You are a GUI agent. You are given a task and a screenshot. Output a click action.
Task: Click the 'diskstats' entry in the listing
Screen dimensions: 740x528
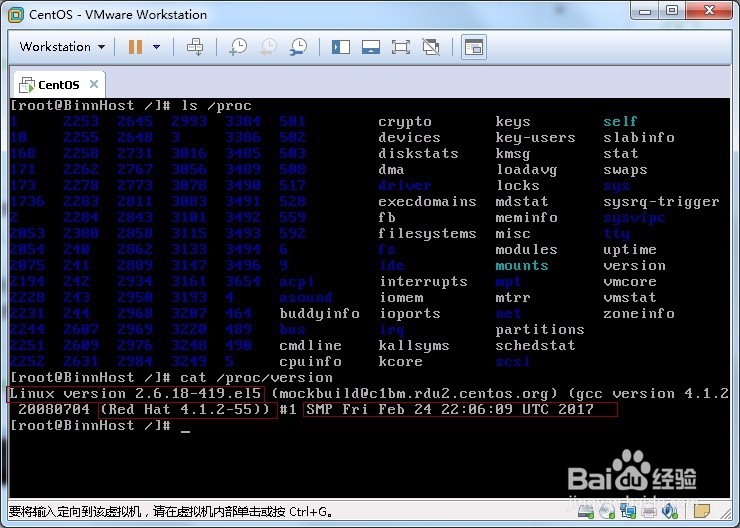418,153
